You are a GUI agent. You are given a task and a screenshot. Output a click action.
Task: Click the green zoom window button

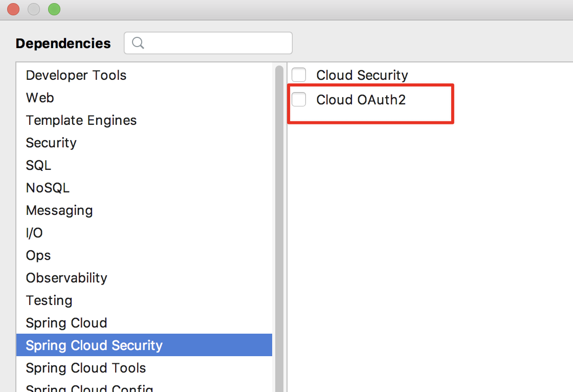point(54,9)
